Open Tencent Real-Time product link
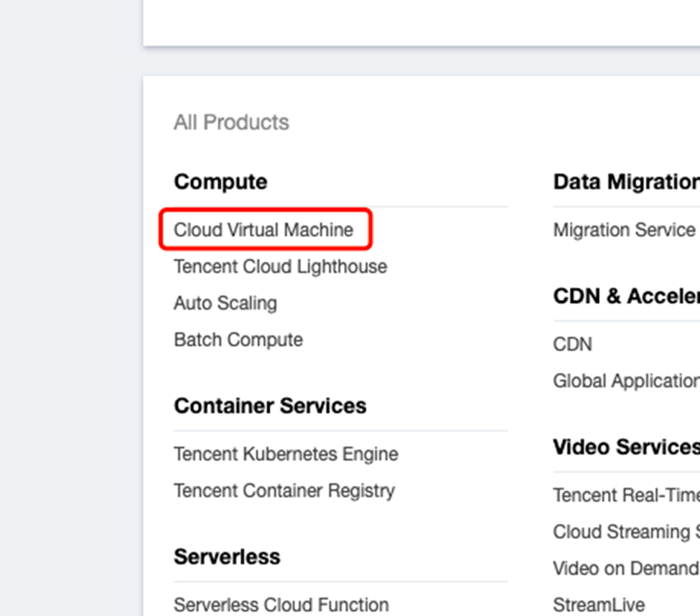This screenshot has width=700, height=616. (626, 495)
